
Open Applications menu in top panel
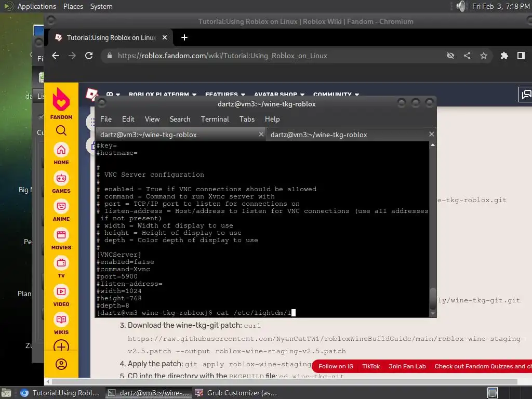(x=37, y=6)
